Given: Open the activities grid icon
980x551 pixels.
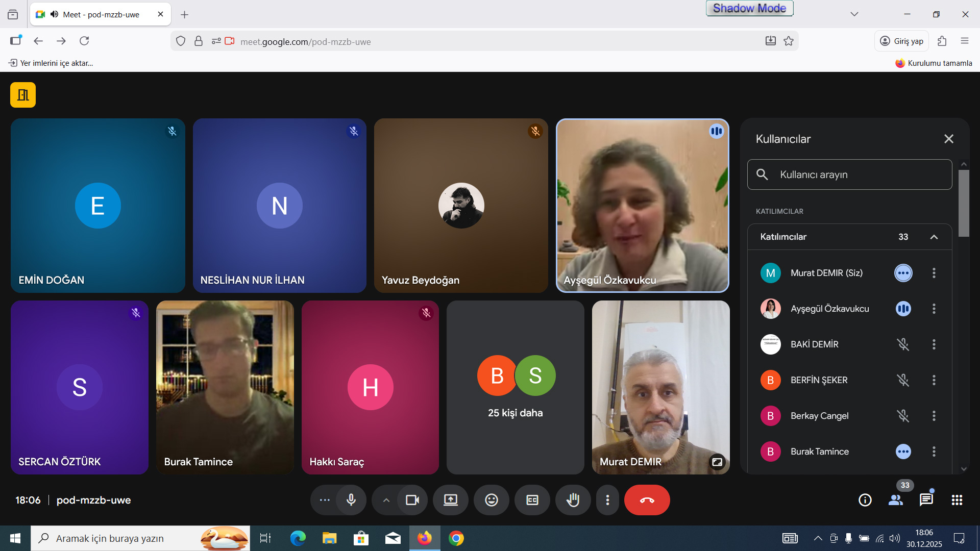Looking at the screenshot, I should (x=957, y=500).
